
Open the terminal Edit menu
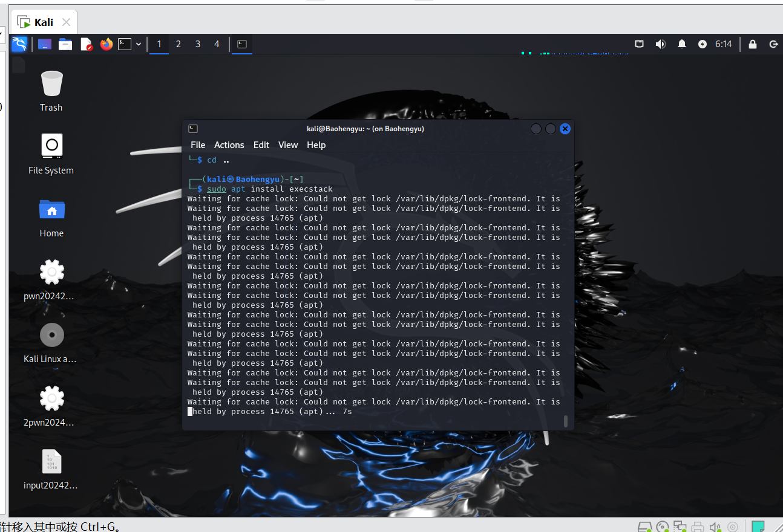[x=261, y=145]
